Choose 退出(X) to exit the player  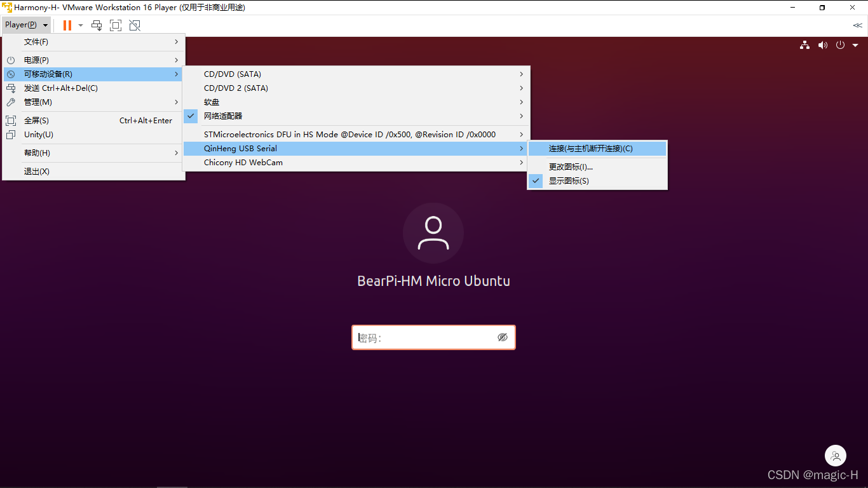(94, 172)
